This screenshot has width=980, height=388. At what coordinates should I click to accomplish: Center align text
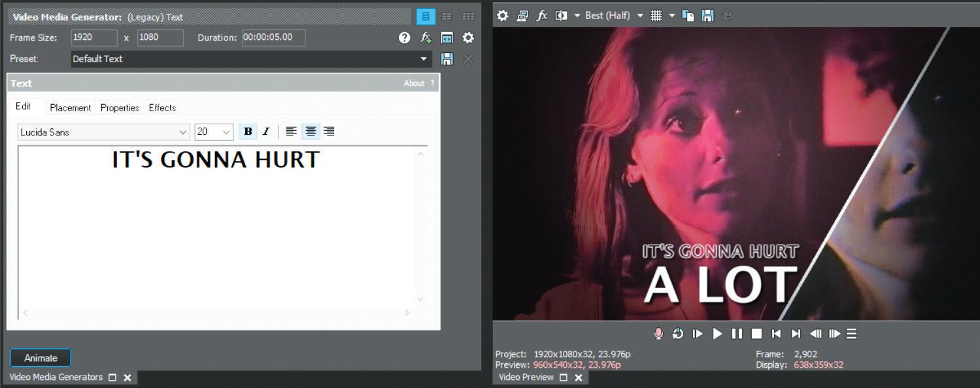[x=311, y=132]
